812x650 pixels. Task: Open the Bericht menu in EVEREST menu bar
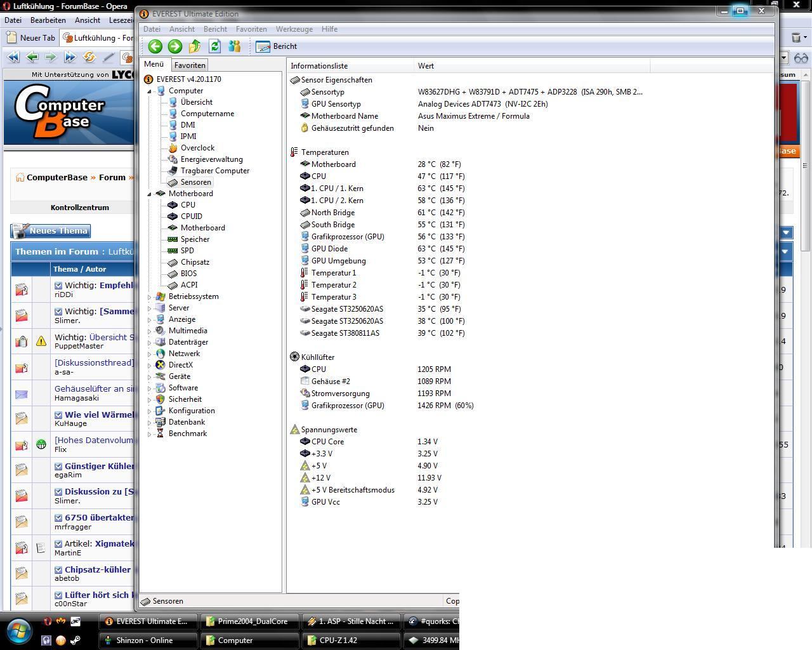point(215,29)
